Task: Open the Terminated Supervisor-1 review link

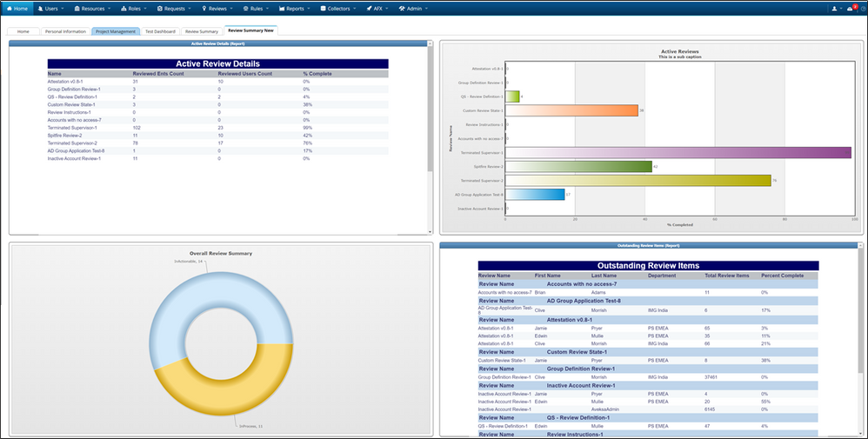Action: pos(72,128)
